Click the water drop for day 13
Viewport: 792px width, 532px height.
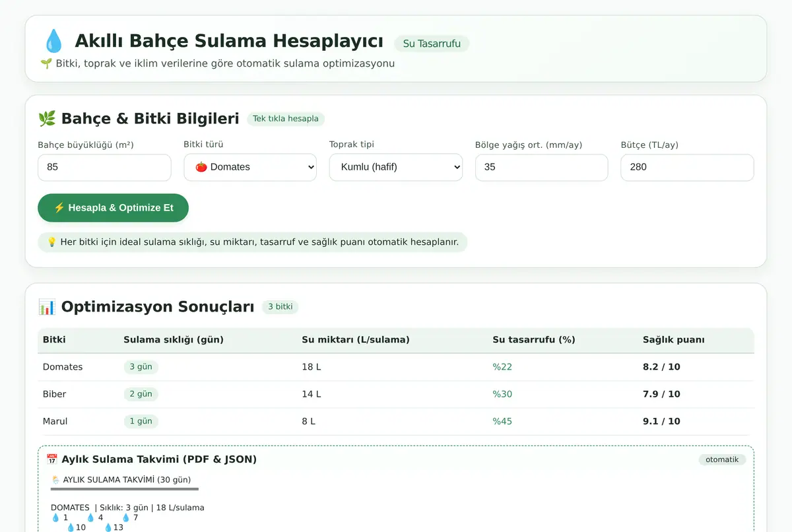(x=108, y=527)
